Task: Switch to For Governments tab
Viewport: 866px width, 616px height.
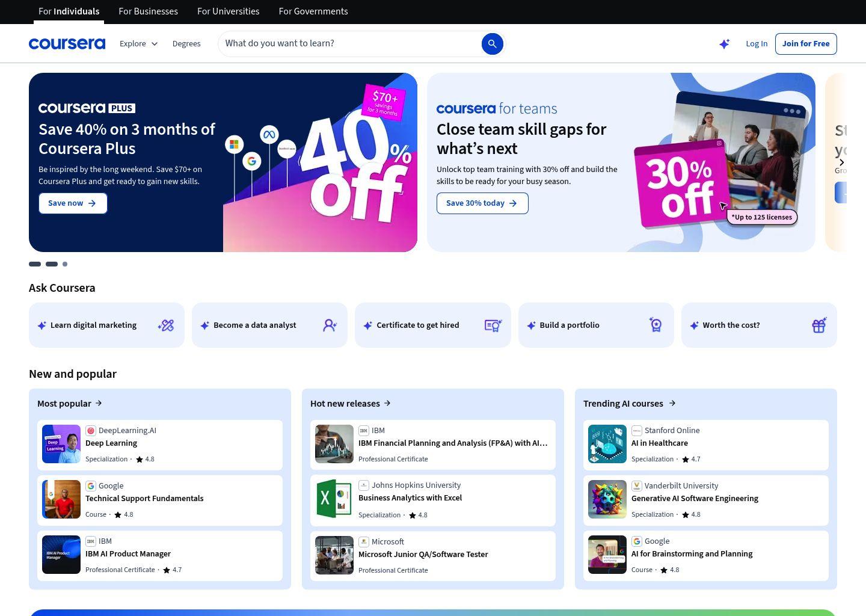Action: [x=313, y=11]
